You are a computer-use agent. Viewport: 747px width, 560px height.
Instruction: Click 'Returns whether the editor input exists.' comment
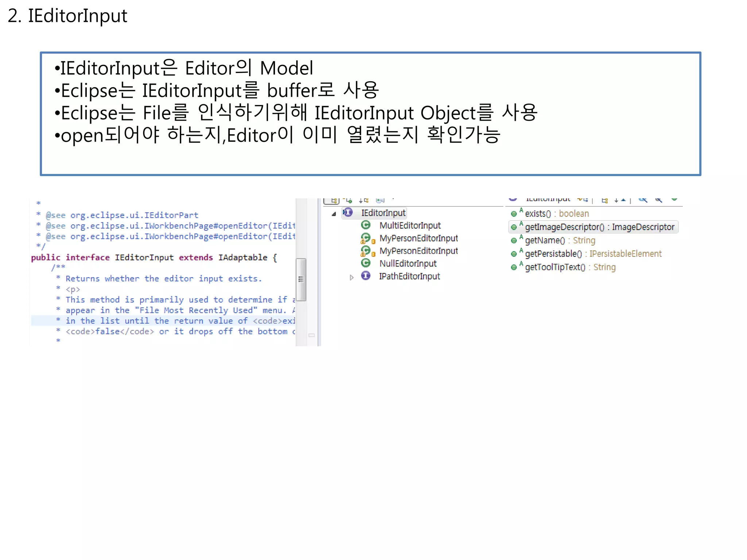(x=159, y=279)
